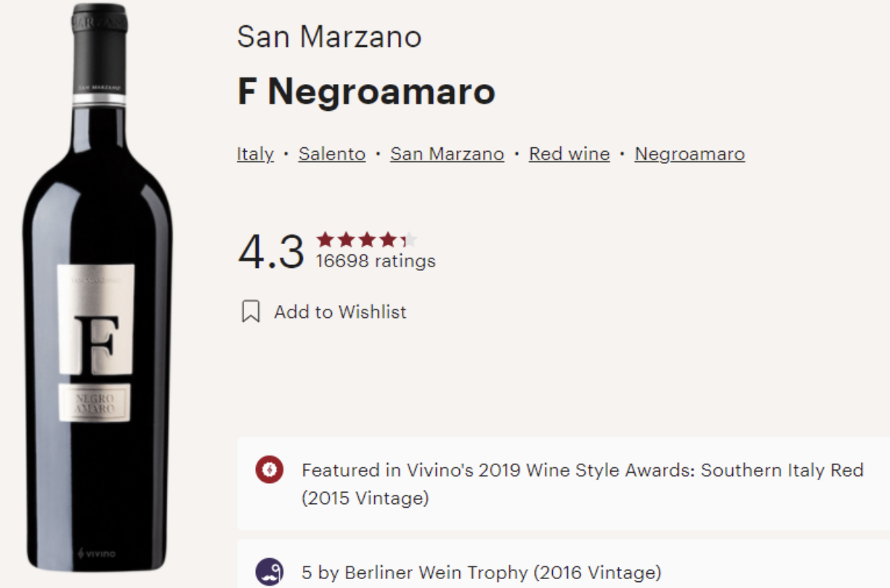This screenshot has height=588, width=890.
Task: Click Add to Wishlist text
Action: [341, 312]
